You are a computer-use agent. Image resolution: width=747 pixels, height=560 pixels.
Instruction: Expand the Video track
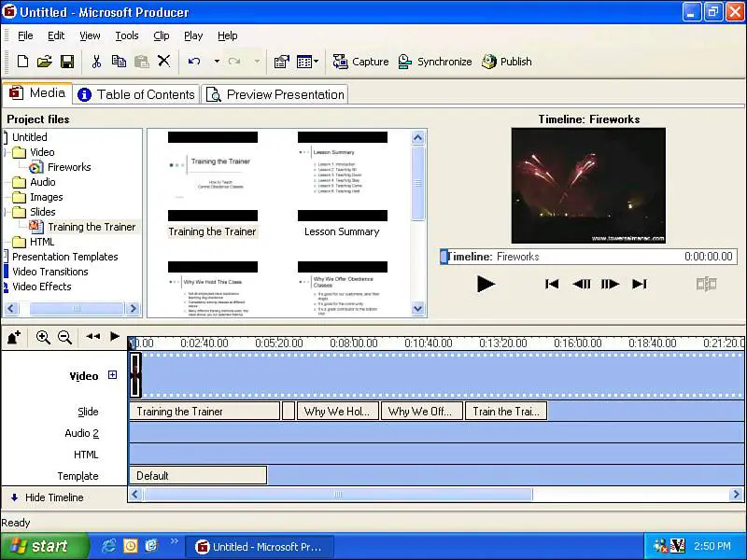112,375
